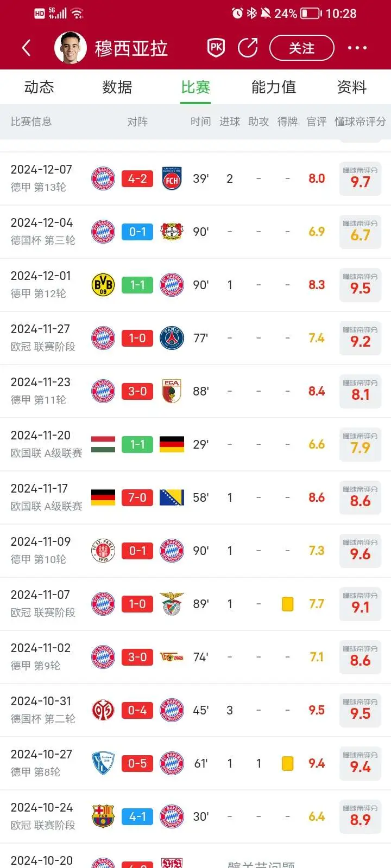Image resolution: width=391 pixels, height=868 pixels.
Task: Open the 能力值 tab
Action: (274, 87)
